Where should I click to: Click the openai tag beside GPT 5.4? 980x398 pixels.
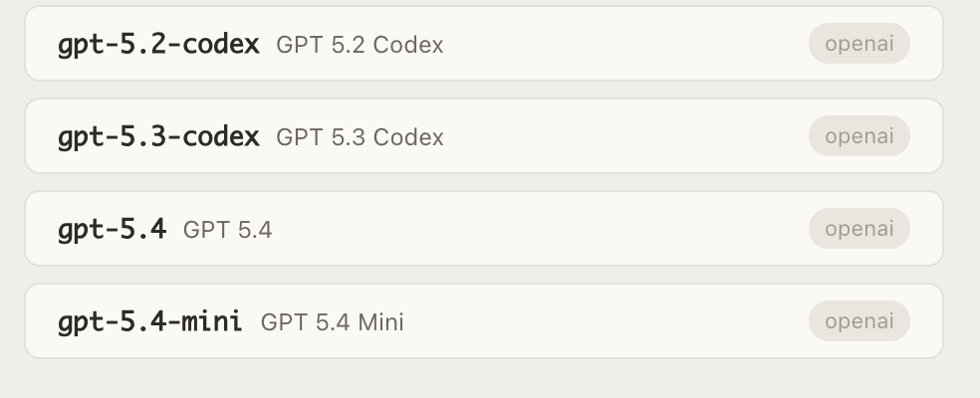859,228
